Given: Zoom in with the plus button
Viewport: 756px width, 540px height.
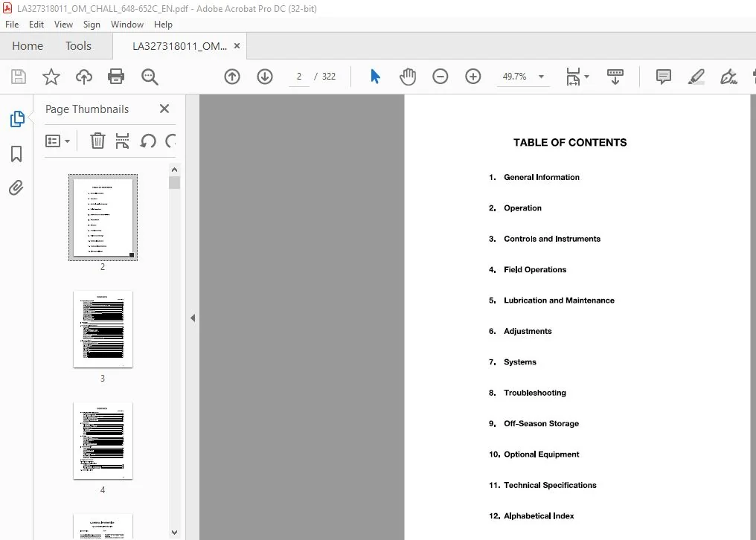Looking at the screenshot, I should [473, 77].
